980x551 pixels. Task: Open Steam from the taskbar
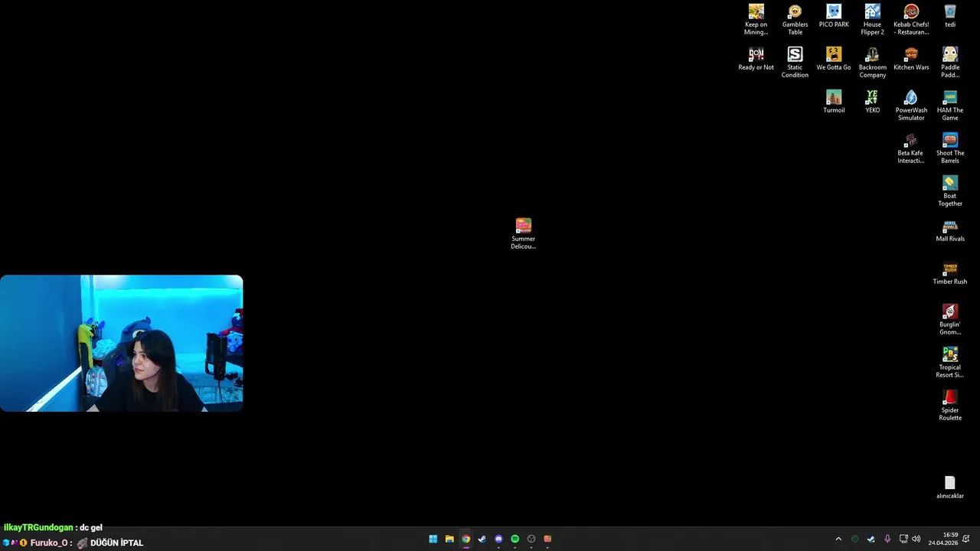point(482,539)
